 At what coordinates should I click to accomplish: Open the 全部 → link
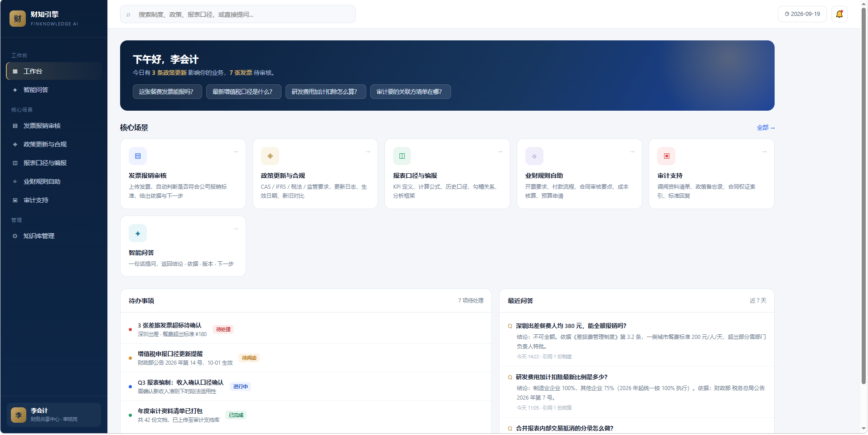coord(766,128)
